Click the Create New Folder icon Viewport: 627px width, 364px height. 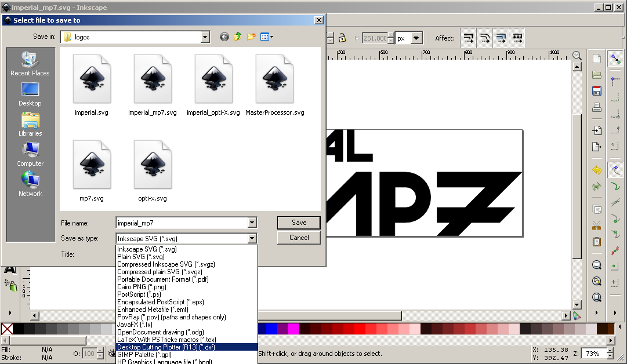(251, 37)
